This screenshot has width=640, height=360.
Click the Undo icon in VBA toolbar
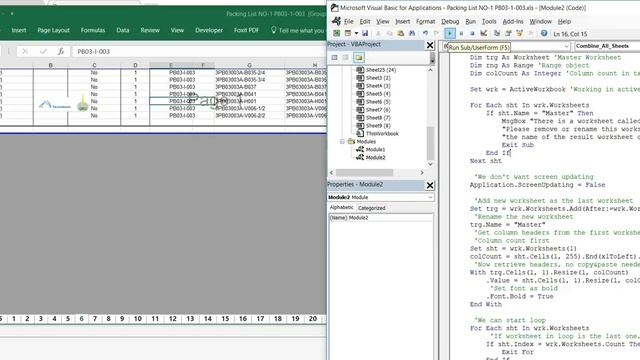tap(425, 33)
